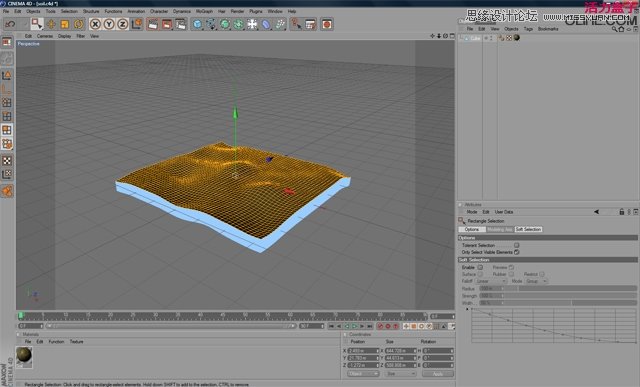
Task: Activate the Scale tool
Action: (x=64, y=24)
